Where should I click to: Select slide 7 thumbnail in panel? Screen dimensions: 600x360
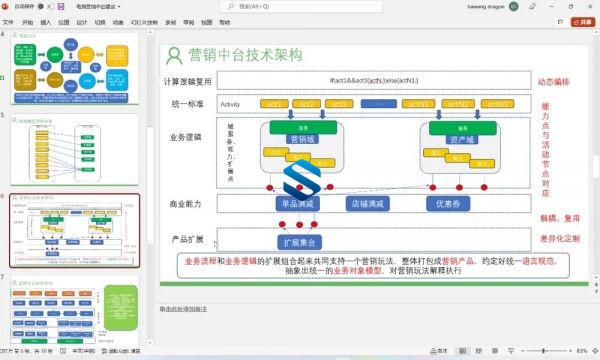[74, 310]
